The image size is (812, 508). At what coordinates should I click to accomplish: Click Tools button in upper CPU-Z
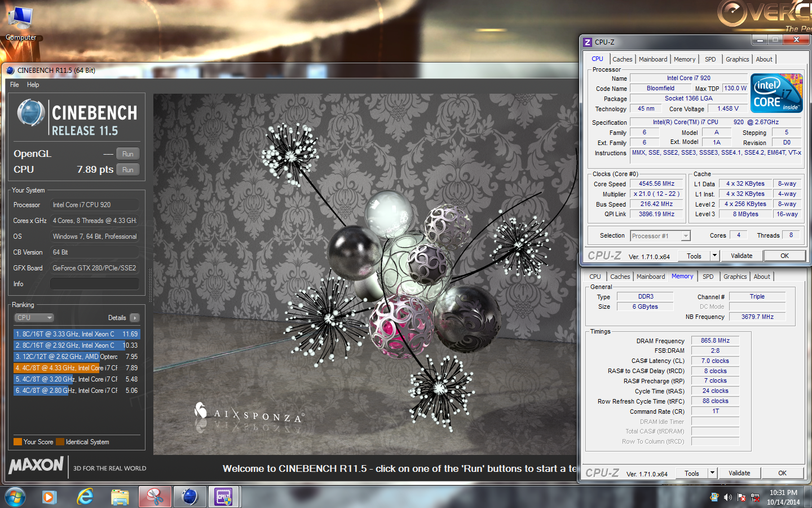click(694, 256)
